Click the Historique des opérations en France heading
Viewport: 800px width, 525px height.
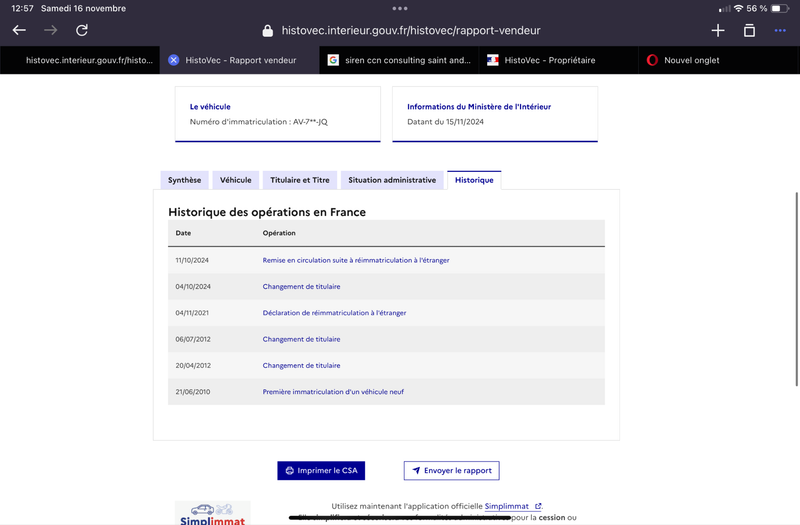(x=267, y=212)
